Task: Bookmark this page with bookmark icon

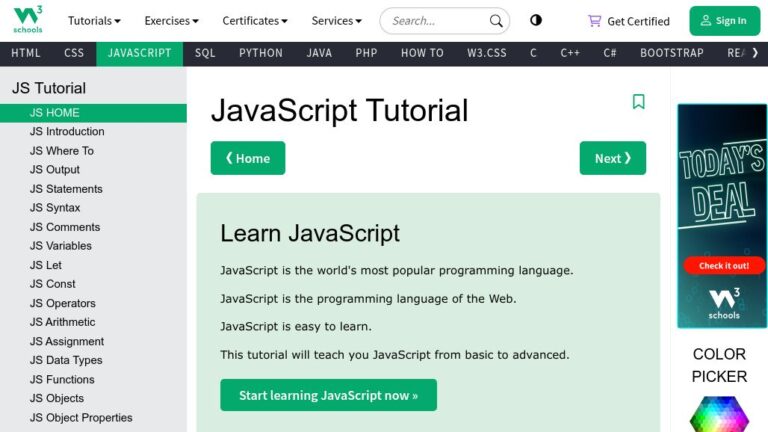Action: [x=638, y=101]
